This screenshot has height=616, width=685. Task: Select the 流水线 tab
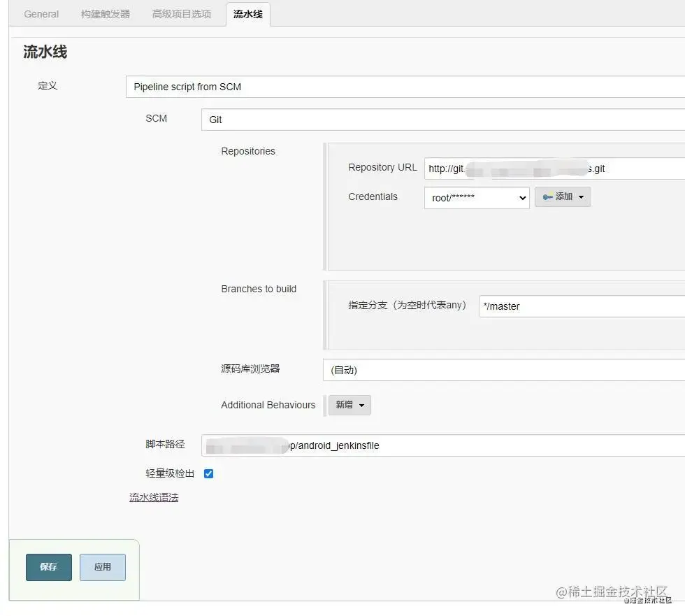[x=248, y=14]
